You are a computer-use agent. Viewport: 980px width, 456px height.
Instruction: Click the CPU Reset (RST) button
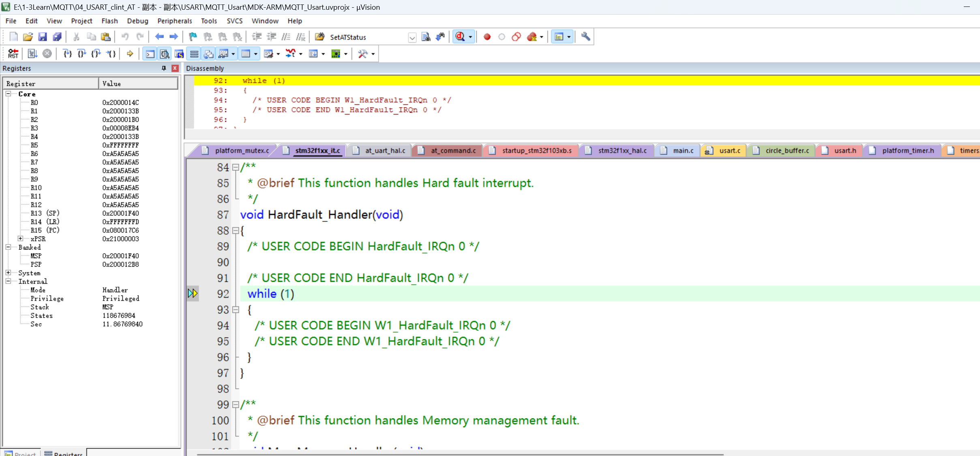coord(13,54)
